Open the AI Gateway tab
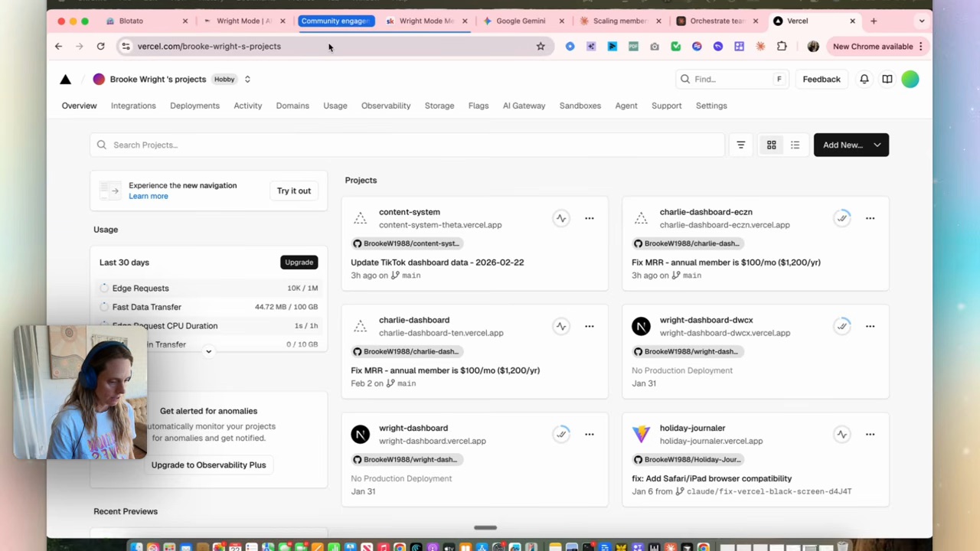 (x=524, y=106)
